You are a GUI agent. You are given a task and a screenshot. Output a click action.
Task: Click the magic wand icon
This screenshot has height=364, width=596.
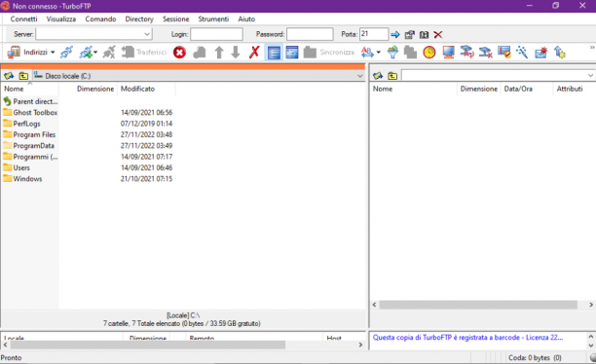(x=522, y=52)
